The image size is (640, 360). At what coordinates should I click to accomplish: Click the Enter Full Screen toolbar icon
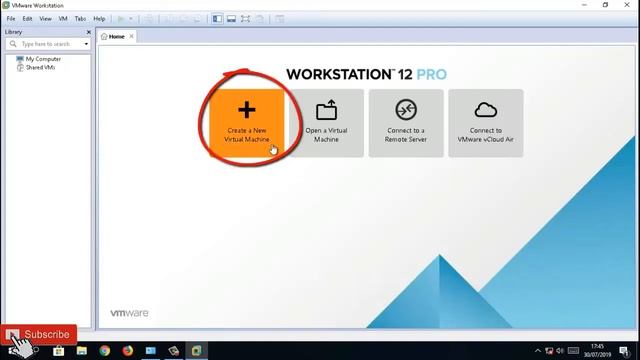tap(245, 19)
